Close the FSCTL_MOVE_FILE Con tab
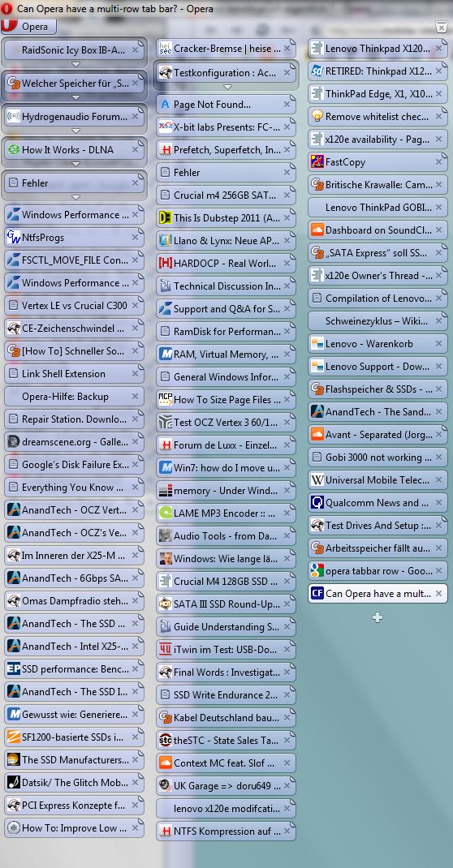Image resolution: width=453 pixels, height=868 pixels. tap(135, 260)
